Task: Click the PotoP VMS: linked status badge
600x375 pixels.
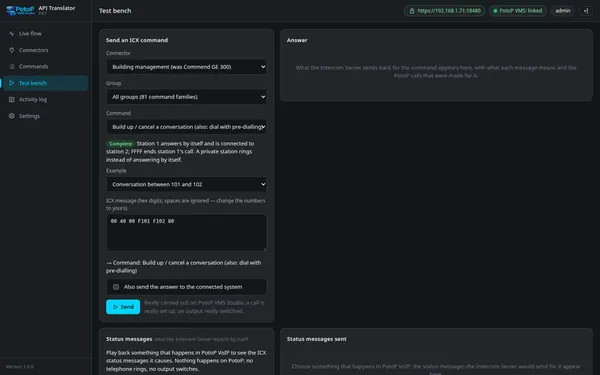Action: [518, 11]
